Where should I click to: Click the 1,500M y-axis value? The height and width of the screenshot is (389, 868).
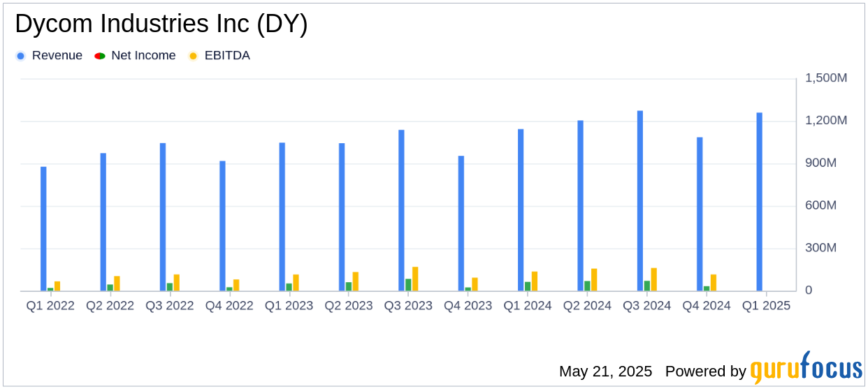coord(826,78)
